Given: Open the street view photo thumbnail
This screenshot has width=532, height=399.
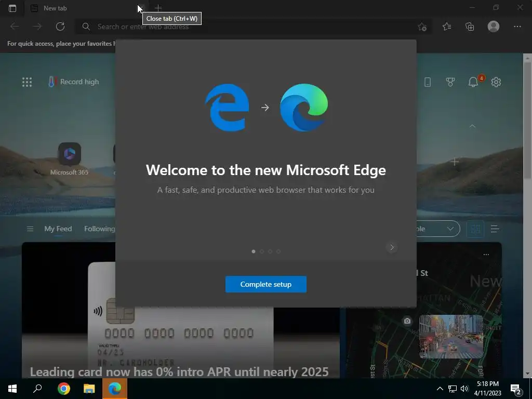Looking at the screenshot, I should pos(451,337).
